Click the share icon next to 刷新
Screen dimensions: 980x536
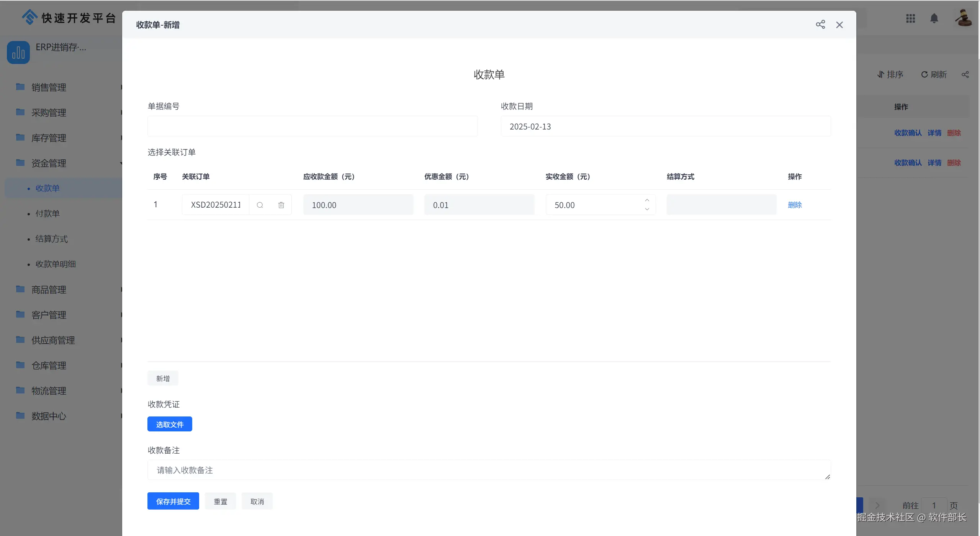tap(965, 75)
